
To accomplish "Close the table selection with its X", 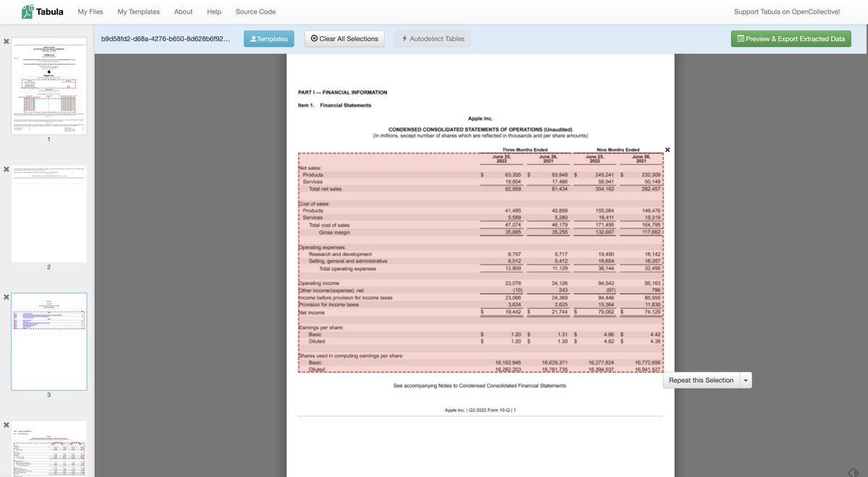I will click(x=667, y=150).
